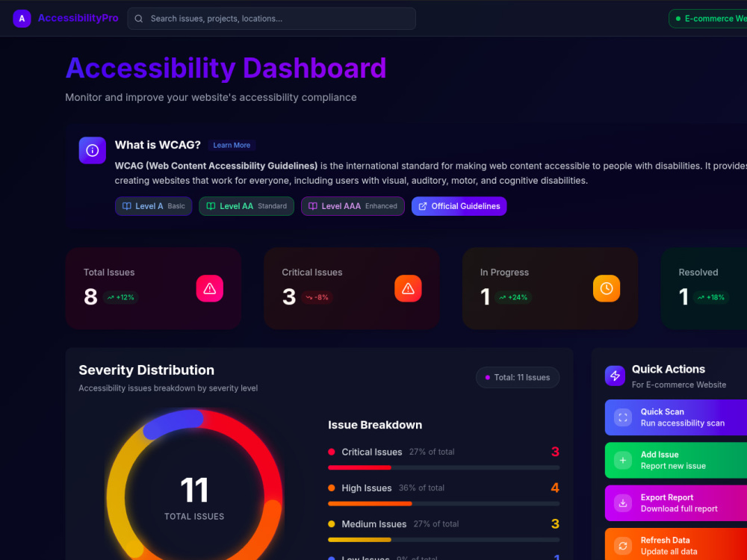This screenshot has height=560, width=747.
Task: Open the Resolved stat card
Action: coord(704,288)
